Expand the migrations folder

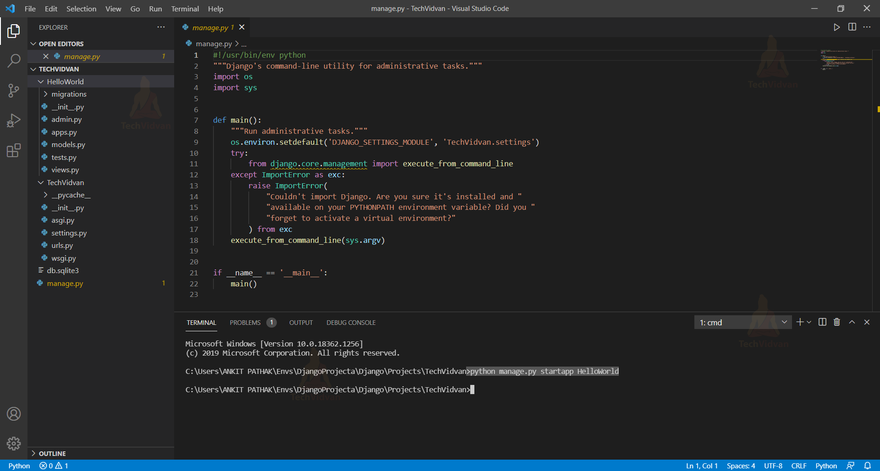click(68, 94)
